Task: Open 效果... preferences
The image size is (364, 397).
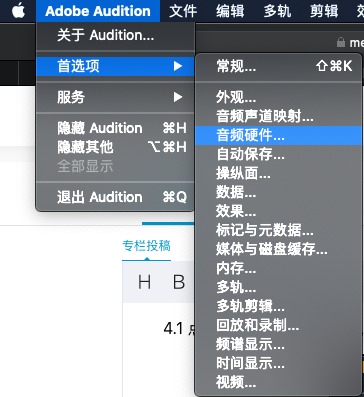Action: (x=278, y=211)
